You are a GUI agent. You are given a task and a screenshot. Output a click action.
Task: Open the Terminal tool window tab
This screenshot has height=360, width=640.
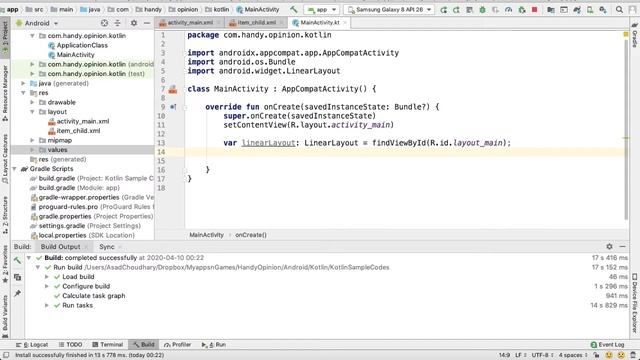coord(107,344)
